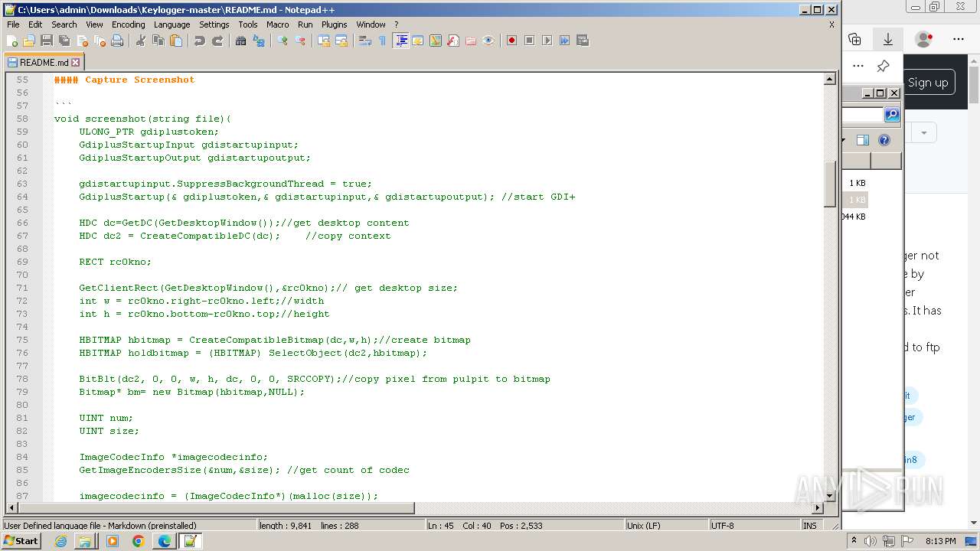This screenshot has width=980, height=551.
Task: Click the Paste clipboard toolbar icon
Action: [x=176, y=41]
